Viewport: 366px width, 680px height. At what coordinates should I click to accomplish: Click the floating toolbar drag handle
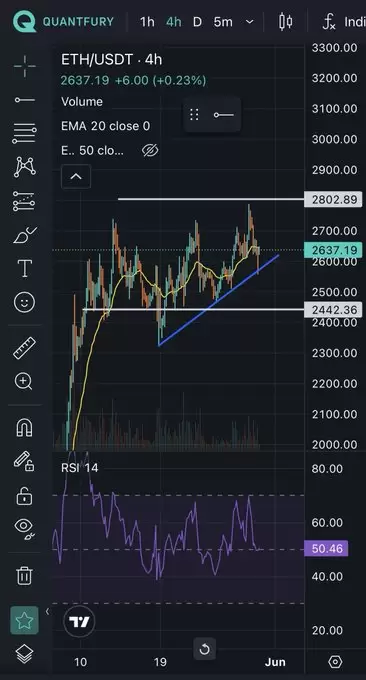pos(194,115)
